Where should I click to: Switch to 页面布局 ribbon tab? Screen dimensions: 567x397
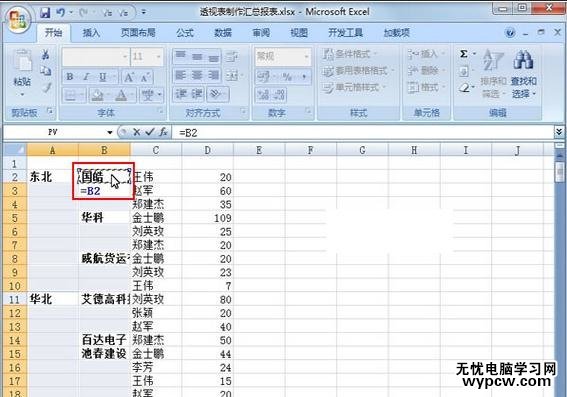[138, 33]
